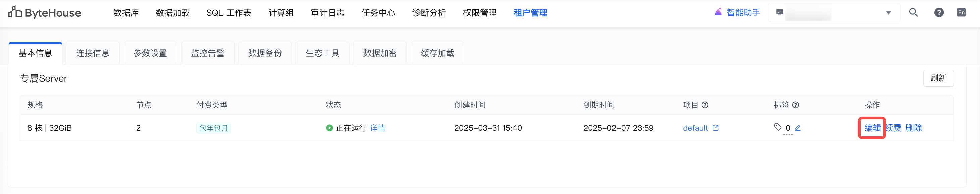This screenshot has height=194, width=980.
Task: Click the 删除 action link
Action: 914,128
